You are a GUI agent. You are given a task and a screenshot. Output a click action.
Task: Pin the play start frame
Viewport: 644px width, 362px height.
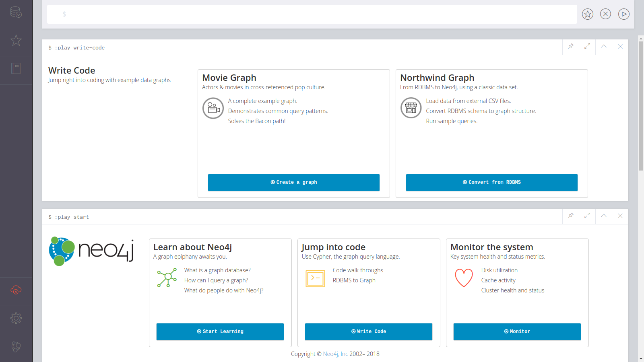571,216
